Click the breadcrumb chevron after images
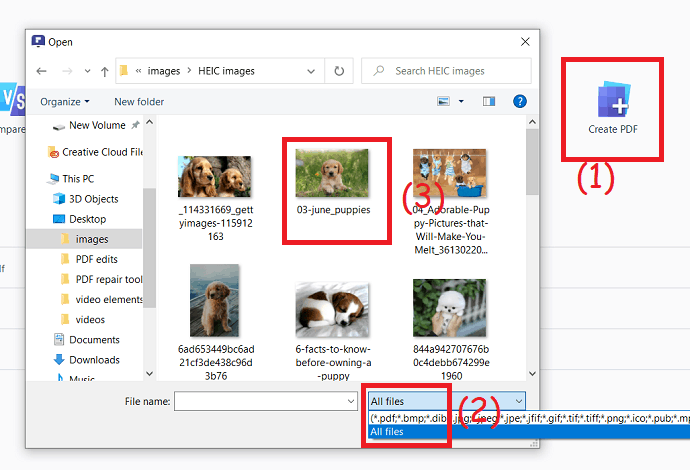Viewport: 690px width, 470px height. point(189,70)
